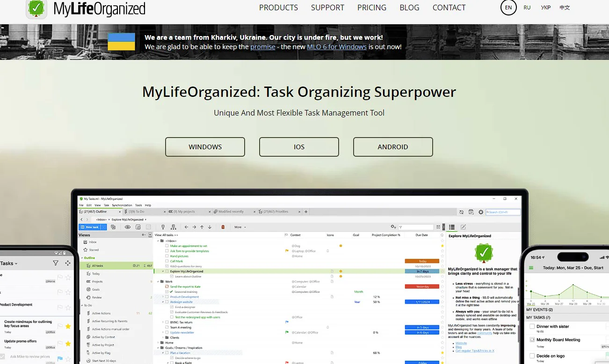The height and width of the screenshot is (364, 609).
Task: Click the filter input box above task list
Action: 416,227
